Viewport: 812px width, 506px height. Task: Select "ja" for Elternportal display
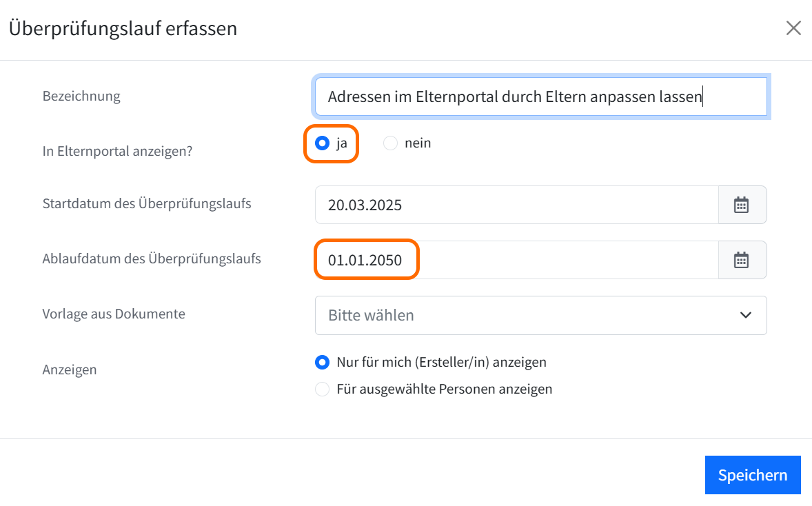pos(322,143)
